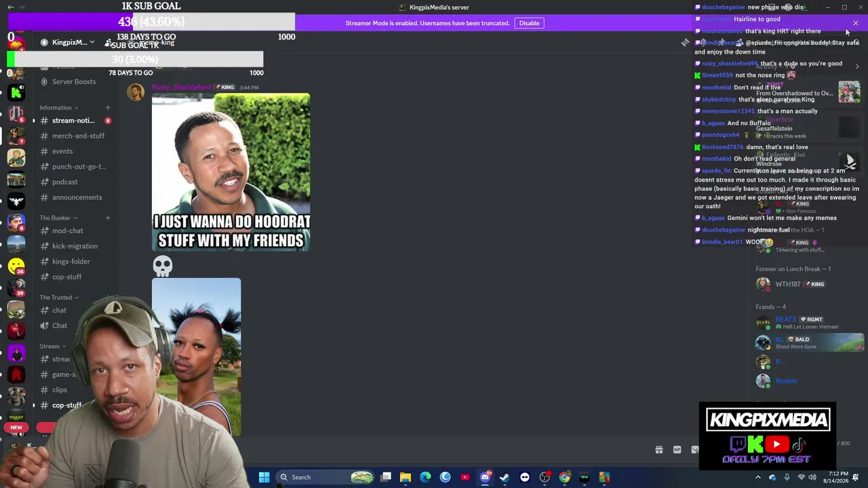868x488 pixels.
Task: Open the Server Boosts entry
Action: [73, 81]
